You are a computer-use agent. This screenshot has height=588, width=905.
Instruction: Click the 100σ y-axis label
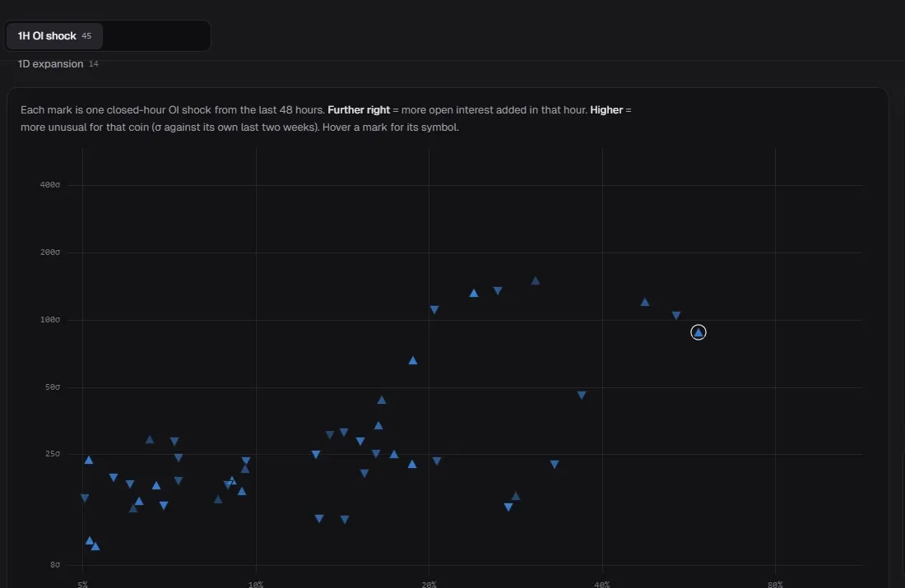point(49,320)
